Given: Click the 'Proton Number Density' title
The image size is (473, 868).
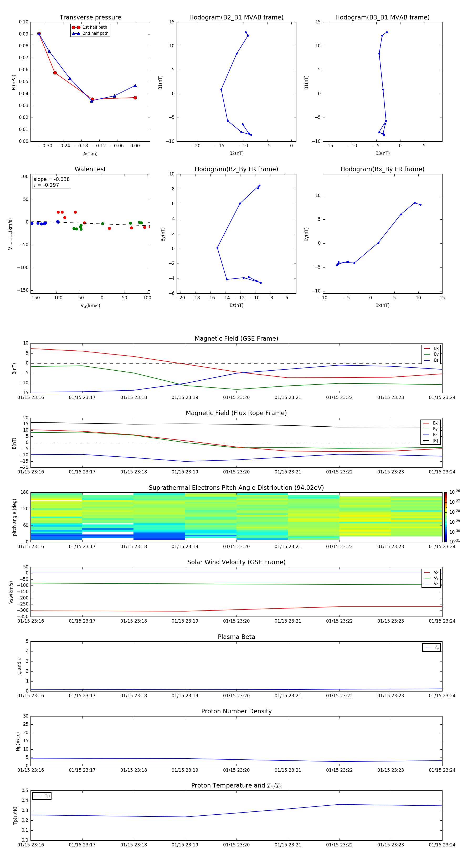Looking at the screenshot, I should point(236,711).
